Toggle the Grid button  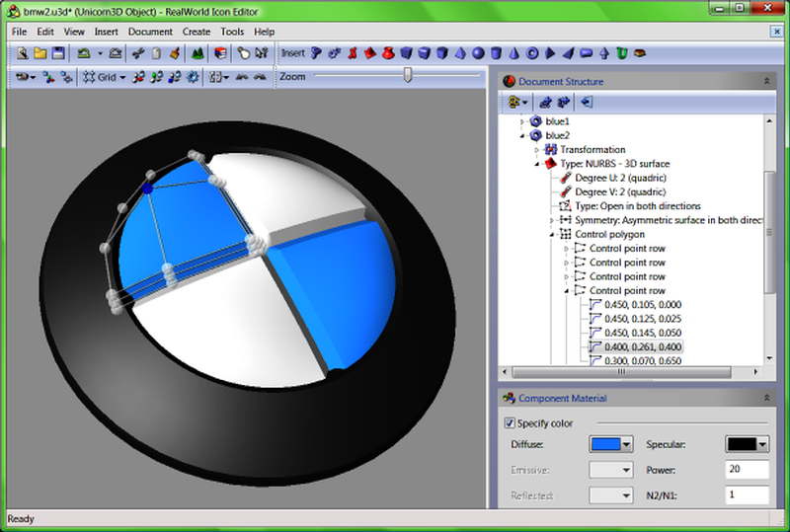coord(100,77)
